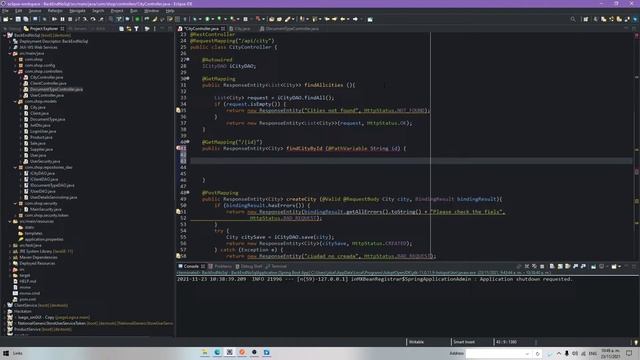640x360 pixels.
Task: Click the Remove Launch icon in Console toolbar
Action: 527,266
